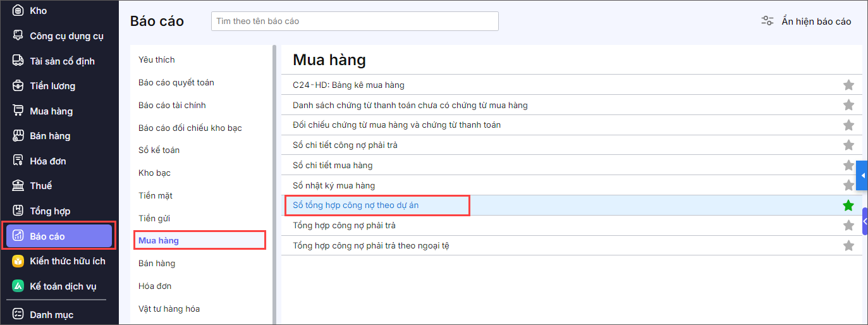Click the Kế toán dịch vụ icon
The image size is (868, 325).
(x=18, y=286)
